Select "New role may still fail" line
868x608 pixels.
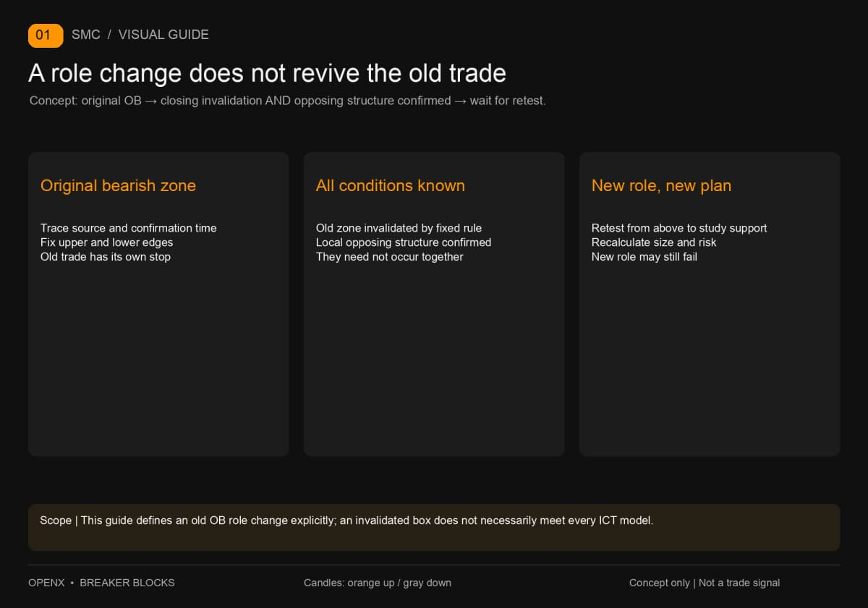644,257
